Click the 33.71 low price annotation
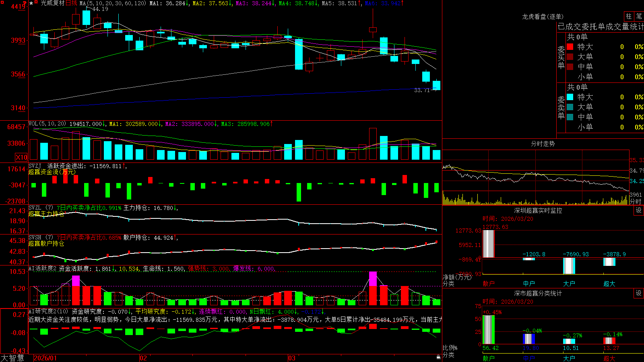644x362 pixels. pyautogui.click(x=422, y=90)
